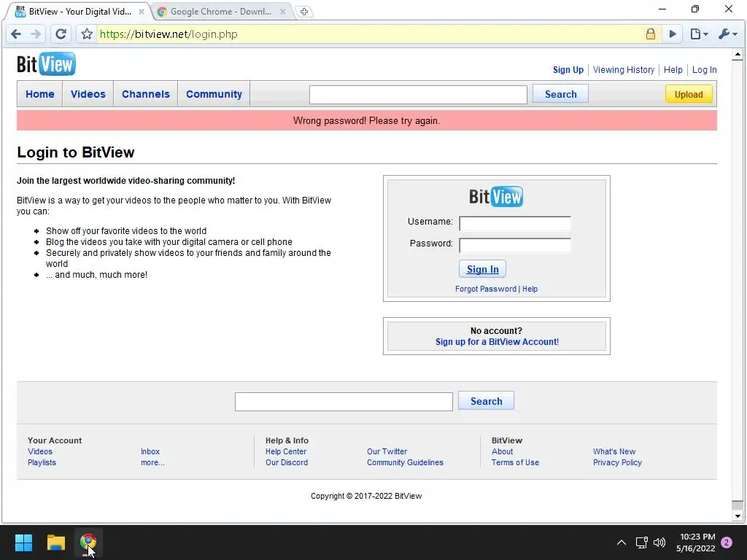747x560 pixels.
Task: Open the Terms of Use link
Action: click(x=515, y=462)
